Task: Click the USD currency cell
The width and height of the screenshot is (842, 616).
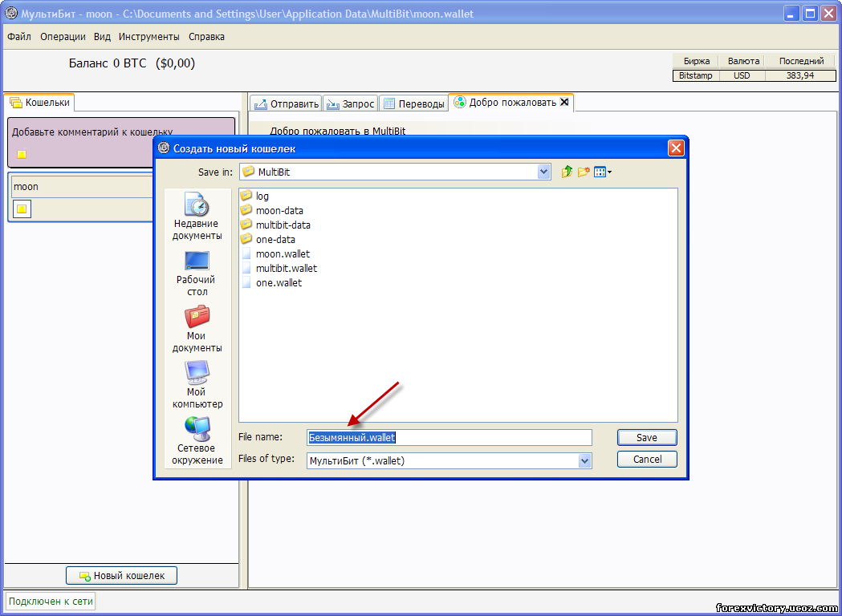Action: click(742, 75)
